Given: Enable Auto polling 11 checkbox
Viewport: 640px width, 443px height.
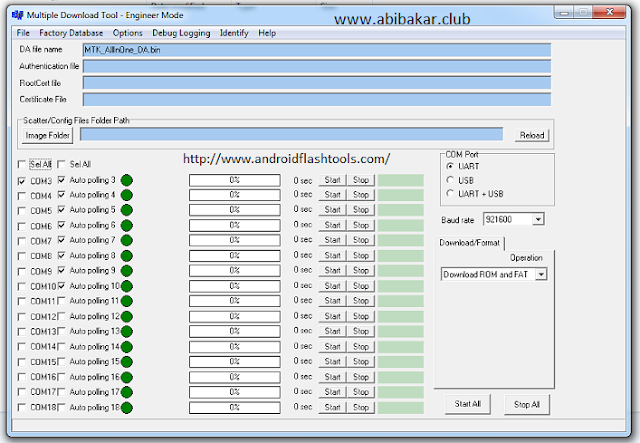Looking at the screenshot, I should [x=61, y=301].
